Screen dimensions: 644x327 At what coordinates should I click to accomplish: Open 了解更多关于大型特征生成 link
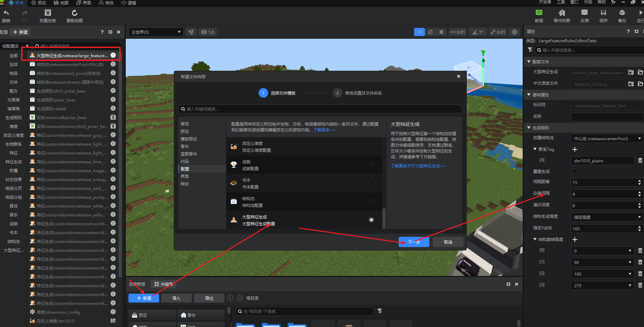click(x=418, y=166)
